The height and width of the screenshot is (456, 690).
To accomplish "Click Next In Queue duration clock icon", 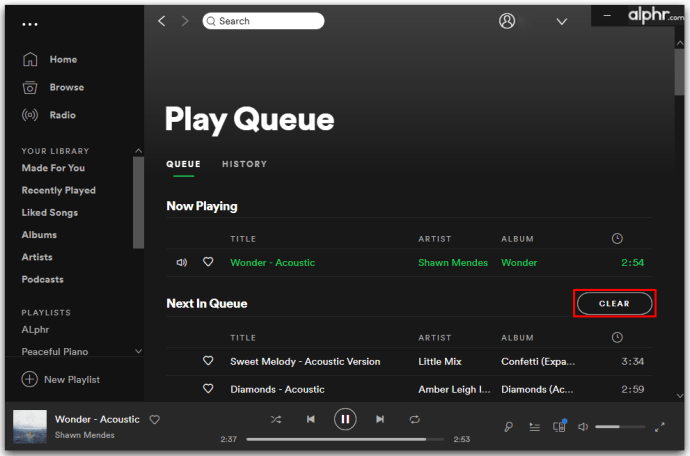I will 617,338.
